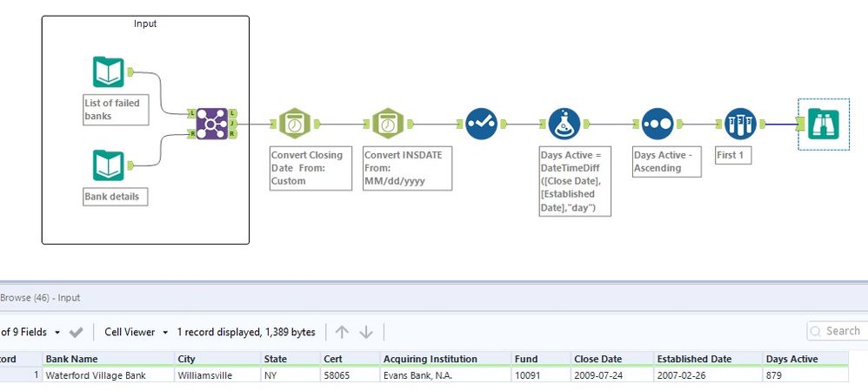This screenshot has width=868, height=391.
Task: Click the purple Join tool
Action: [x=212, y=124]
